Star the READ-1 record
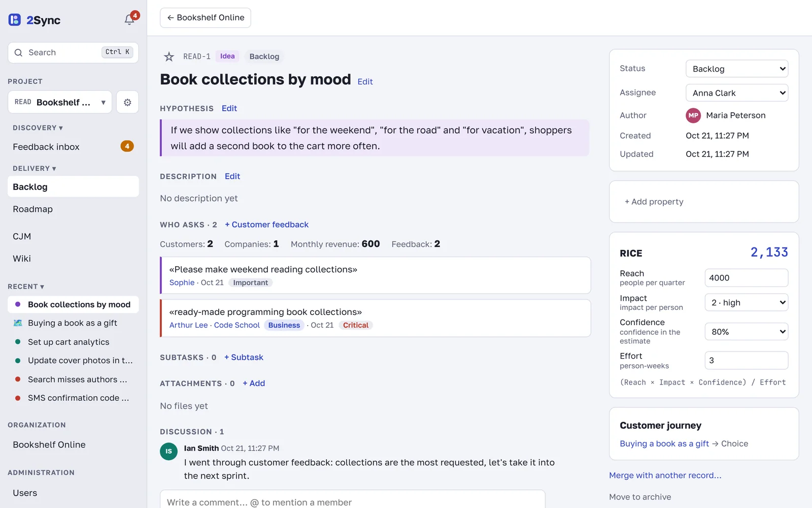Image resolution: width=812 pixels, height=508 pixels. point(169,56)
